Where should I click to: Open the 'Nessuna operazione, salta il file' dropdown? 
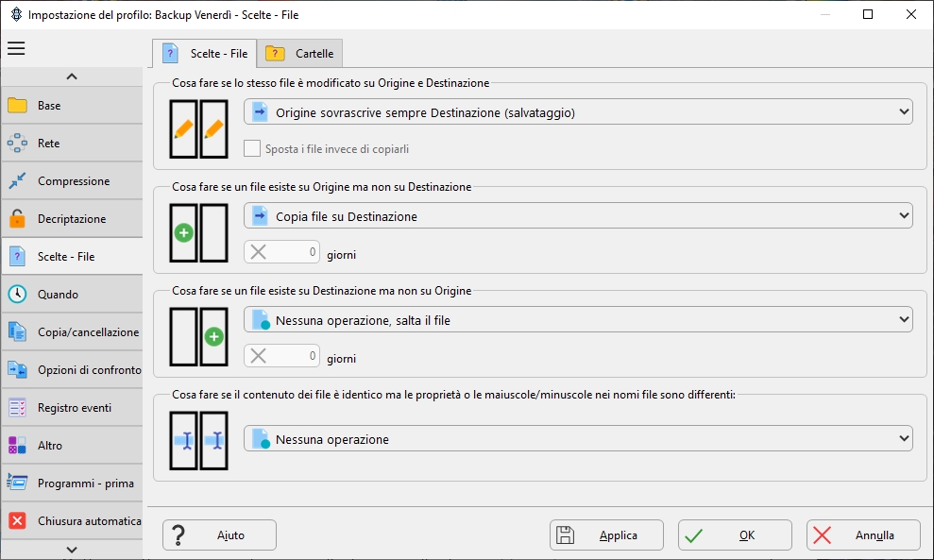(x=578, y=320)
